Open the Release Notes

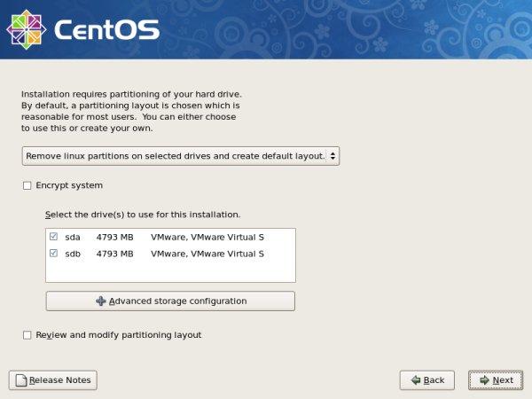53,380
